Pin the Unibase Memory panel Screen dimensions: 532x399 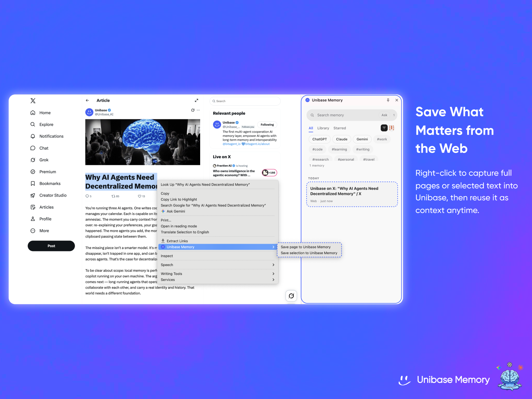click(x=388, y=100)
